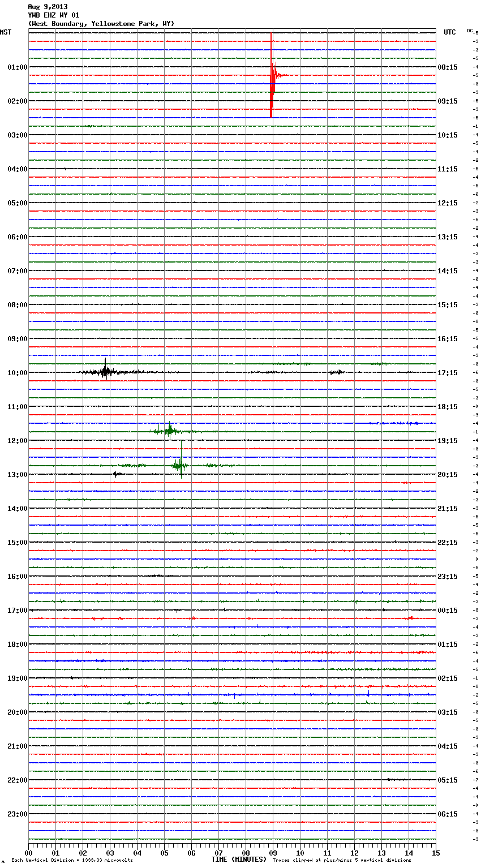
Task: Select the 03:00 MST time label
Action: 18,135
